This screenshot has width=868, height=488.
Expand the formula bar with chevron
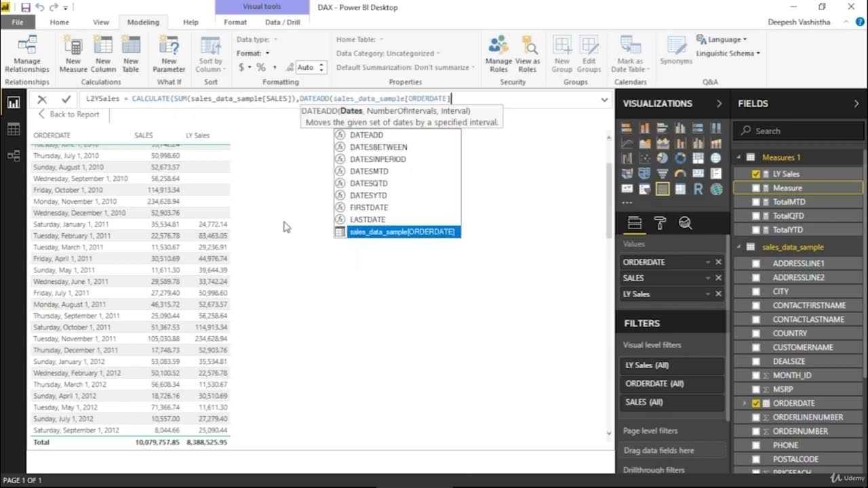point(604,100)
